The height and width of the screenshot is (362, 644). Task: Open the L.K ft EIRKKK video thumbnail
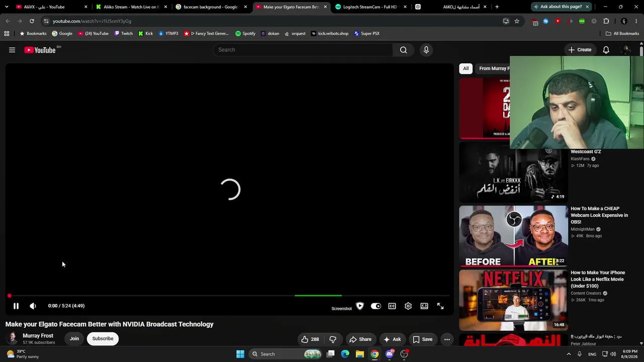(x=513, y=172)
